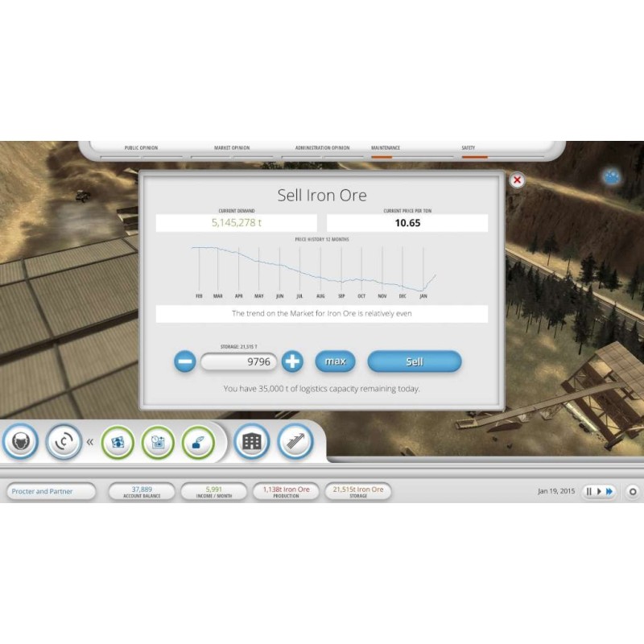
Task: Click the banknotes money icon
Action: 118,442
